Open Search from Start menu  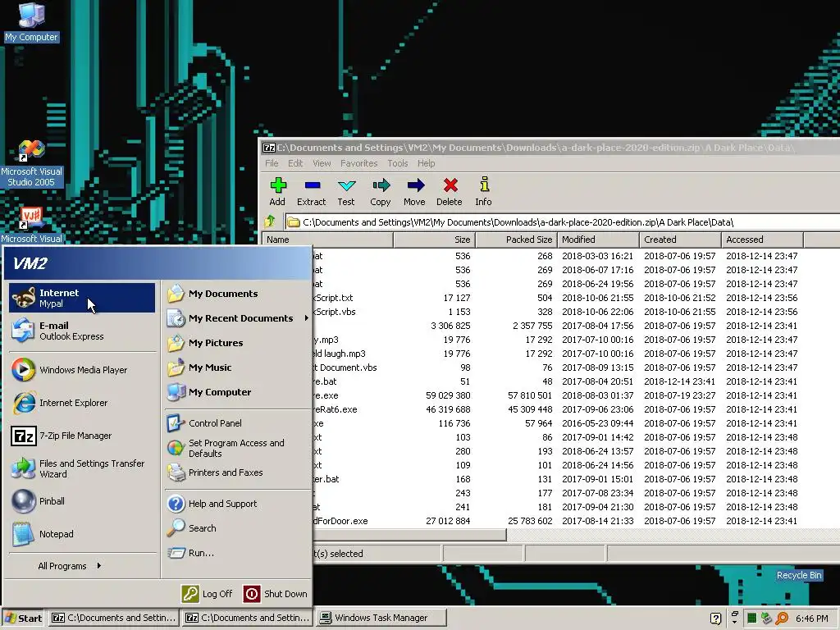pyautogui.click(x=237, y=528)
